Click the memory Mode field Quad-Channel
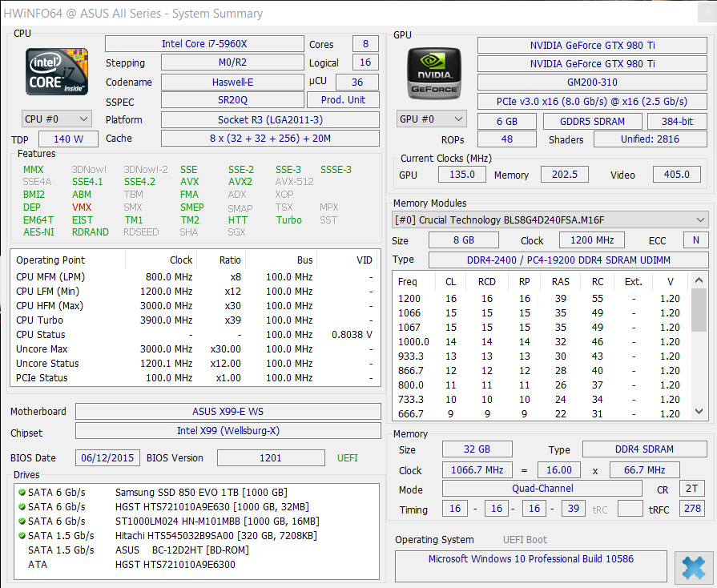 click(542, 489)
